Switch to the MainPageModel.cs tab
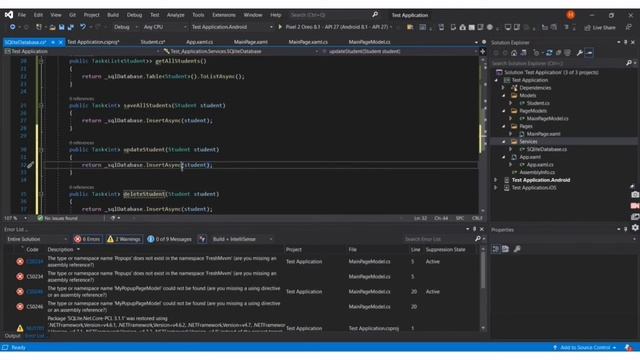640x360 pixels. [x=369, y=42]
